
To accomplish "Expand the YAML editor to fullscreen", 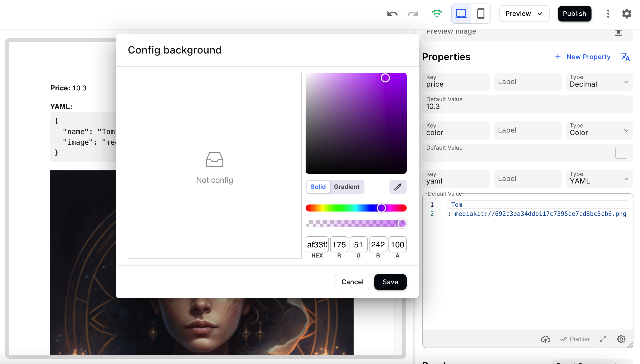I will (x=603, y=339).
